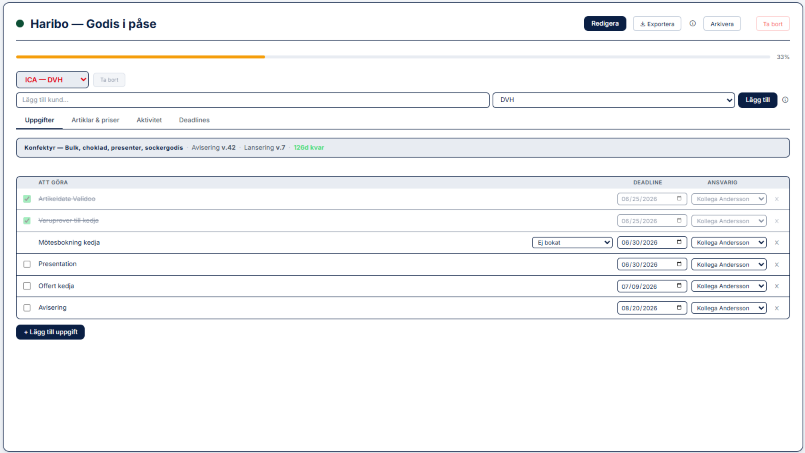Open the DVH type dropdown
This screenshot has height=453, width=805.
pos(614,100)
